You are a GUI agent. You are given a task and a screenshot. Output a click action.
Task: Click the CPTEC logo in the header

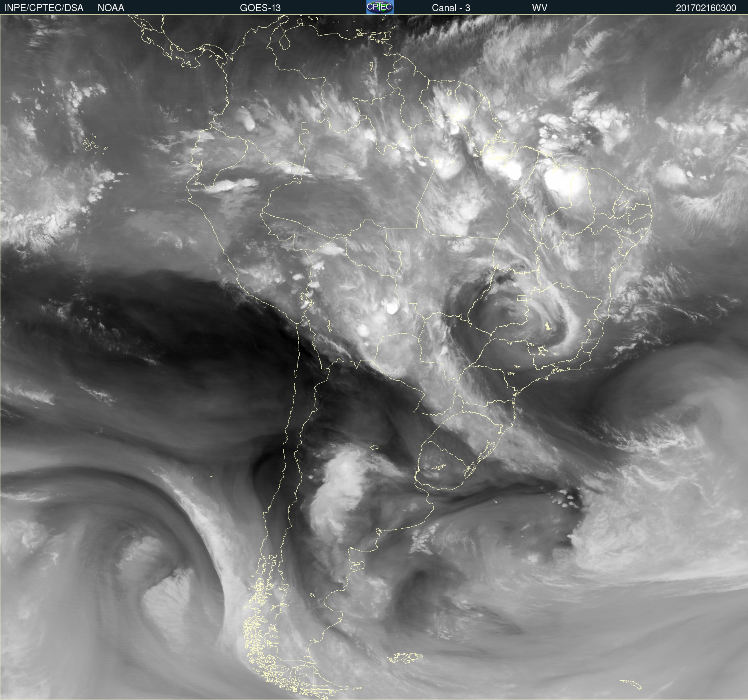pos(380,7)
